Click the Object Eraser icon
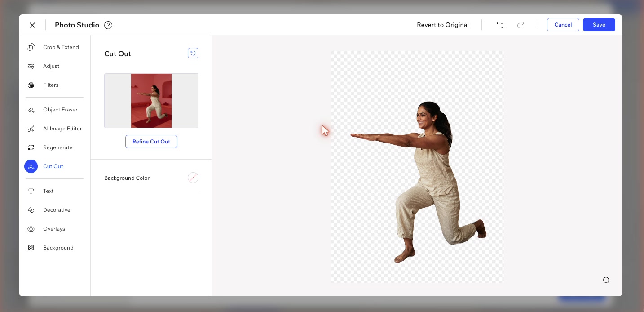The width and height of the screenshot is (644, 312). click(31, 110)
